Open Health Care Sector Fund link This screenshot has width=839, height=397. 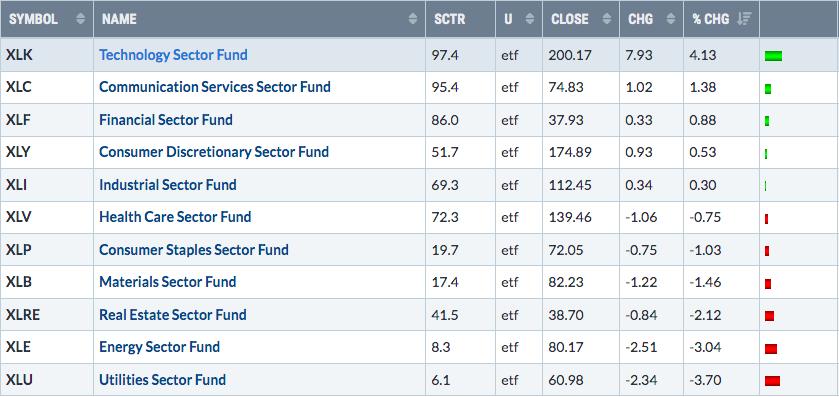(x=175, y=217)
